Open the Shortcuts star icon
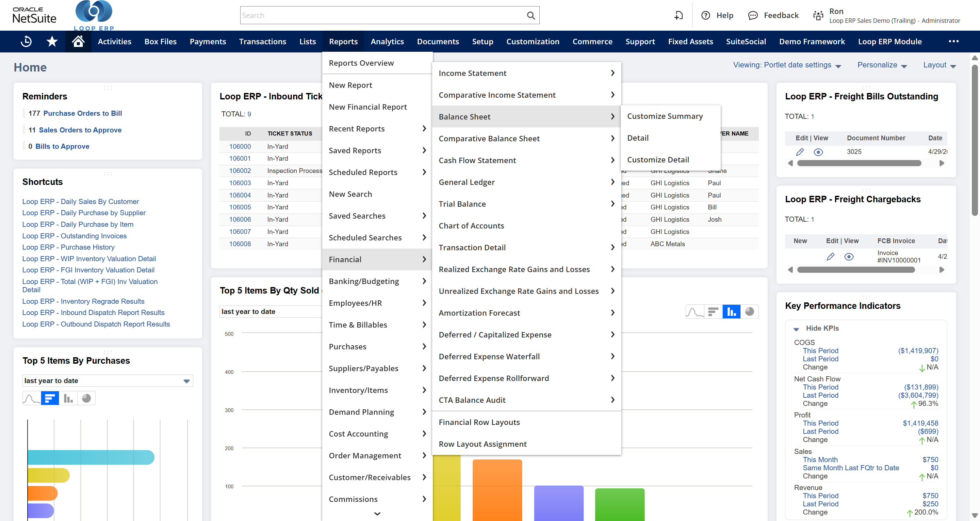The image size is (980, 521). (x=52, y=41)
